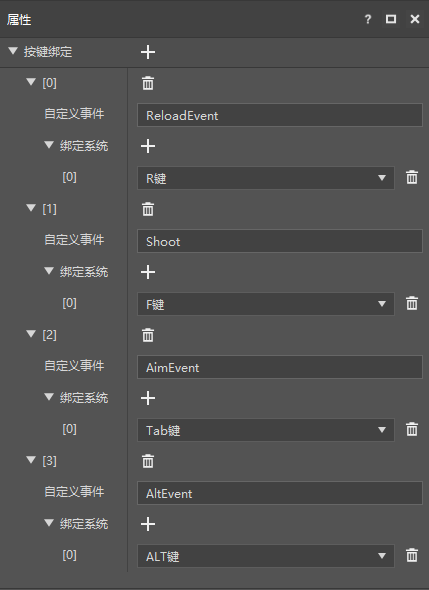Open the F键 key dropdown

(x=266, y=304)
